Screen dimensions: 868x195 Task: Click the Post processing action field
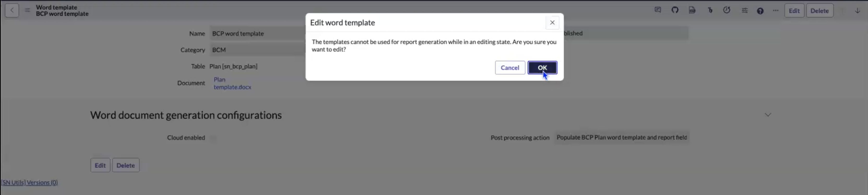621,137
